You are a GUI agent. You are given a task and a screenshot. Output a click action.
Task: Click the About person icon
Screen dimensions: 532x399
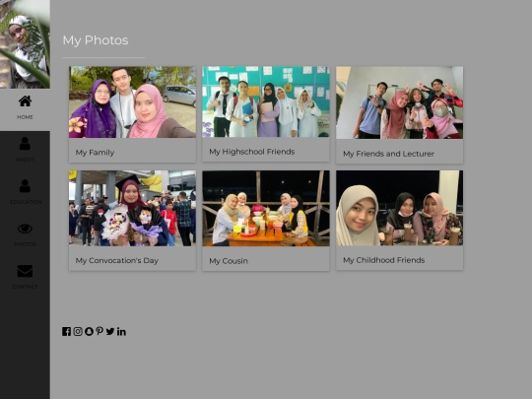click(25, 144)
